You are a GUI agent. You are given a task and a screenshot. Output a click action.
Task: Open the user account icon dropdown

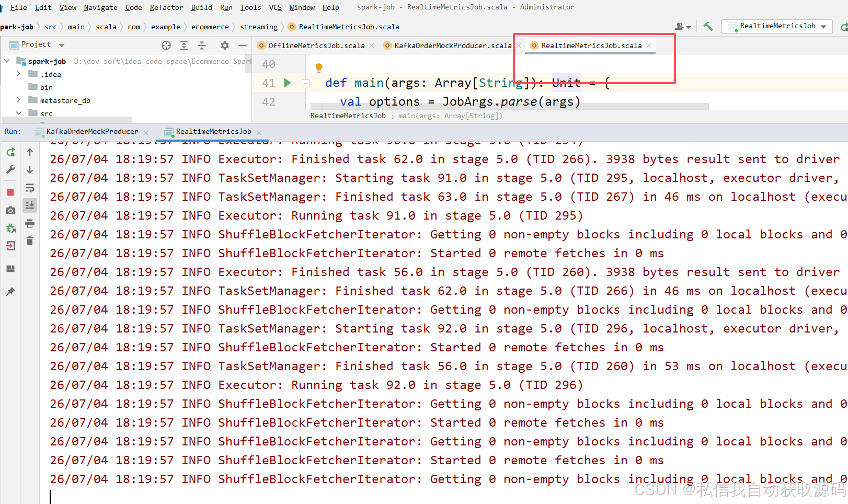(x=683, y=27)
